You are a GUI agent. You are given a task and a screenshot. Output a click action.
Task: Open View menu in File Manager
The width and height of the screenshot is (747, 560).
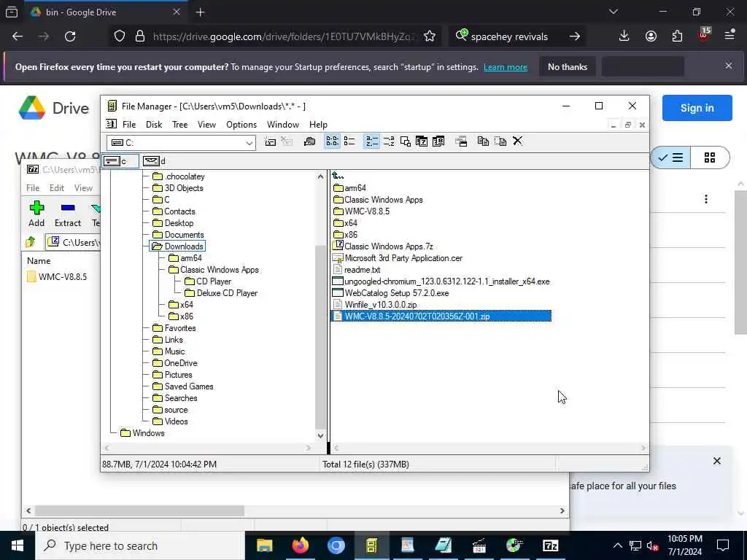206,125
